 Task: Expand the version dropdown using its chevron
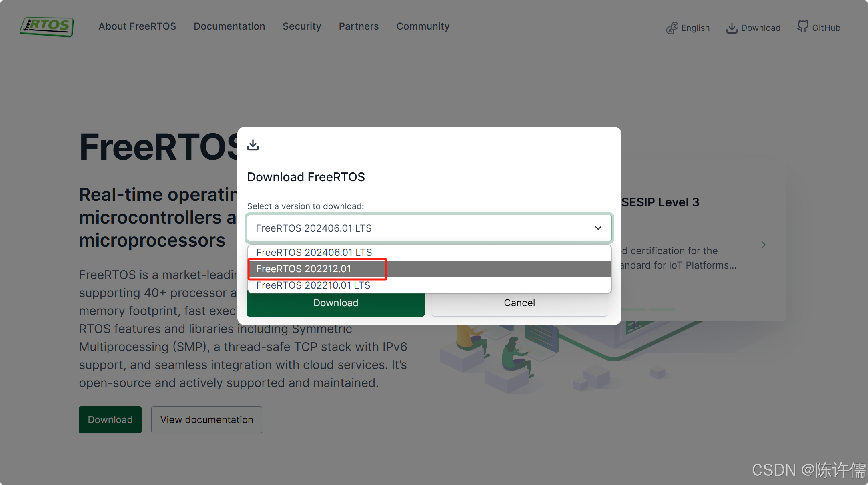[598, 228]
